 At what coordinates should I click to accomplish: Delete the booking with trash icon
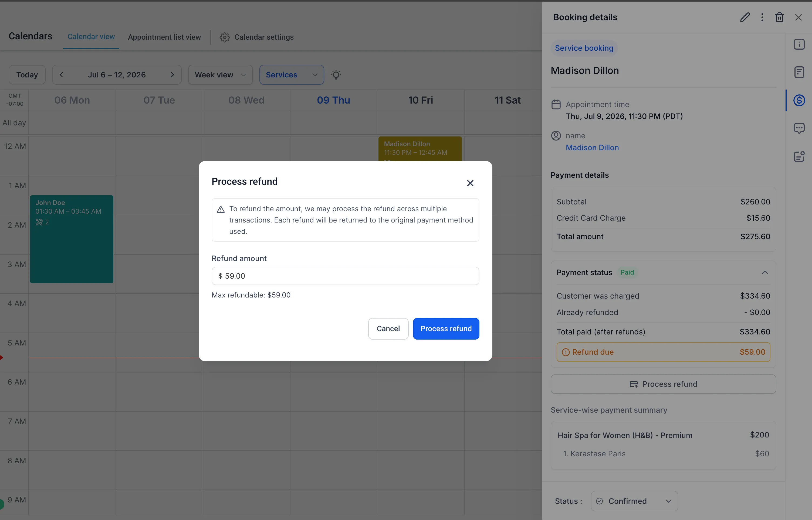click(779, 17)
